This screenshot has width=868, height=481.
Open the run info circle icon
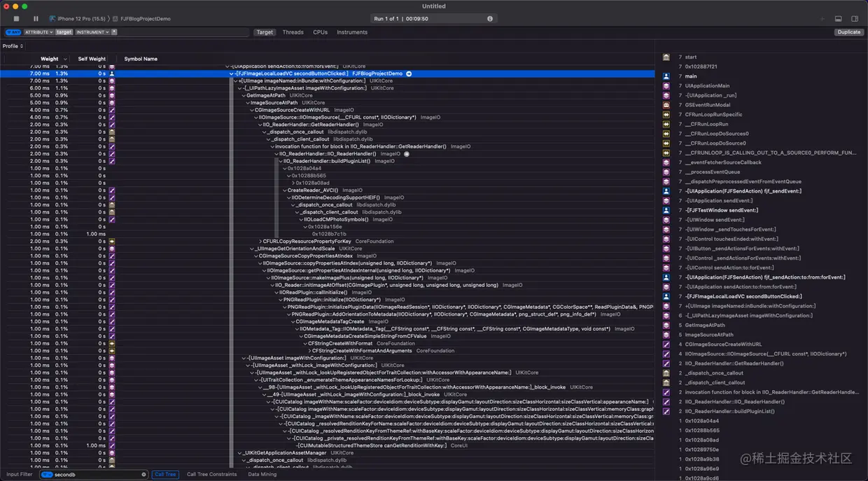[x=490, y=18]
